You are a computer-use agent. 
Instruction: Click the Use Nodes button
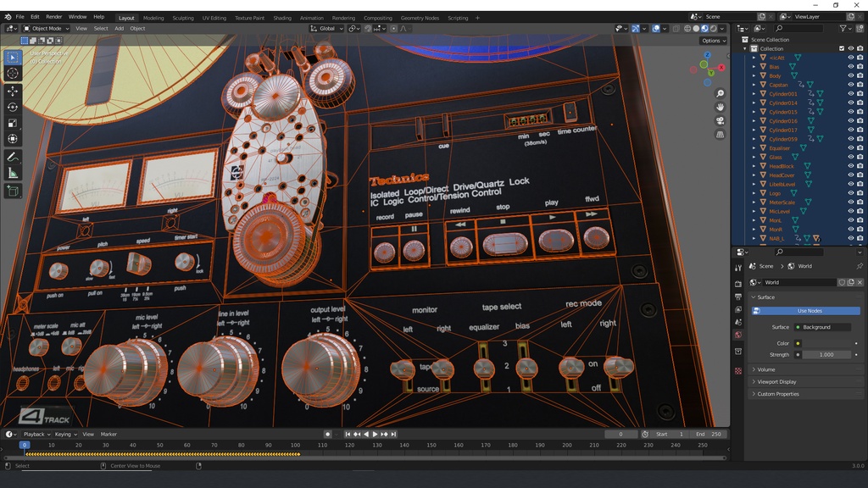tap(809, 311)
